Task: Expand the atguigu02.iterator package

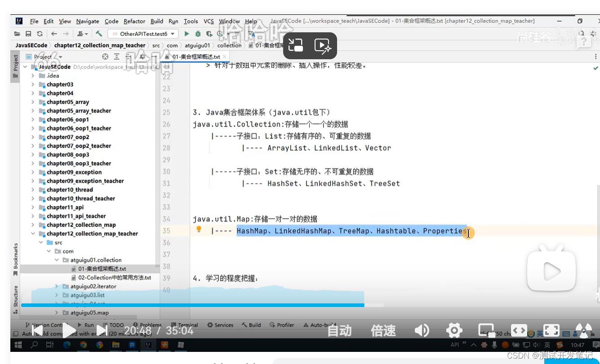Action: [x=57, y=286]
